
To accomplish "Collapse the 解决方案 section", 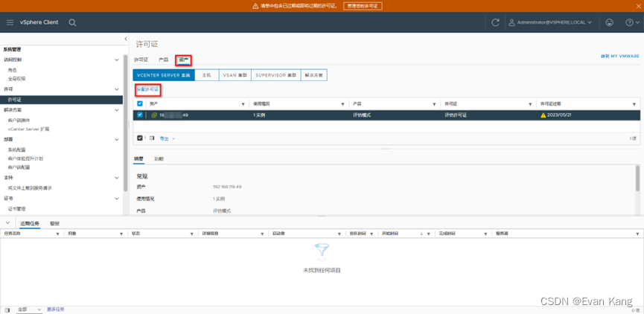I will 117,110.
